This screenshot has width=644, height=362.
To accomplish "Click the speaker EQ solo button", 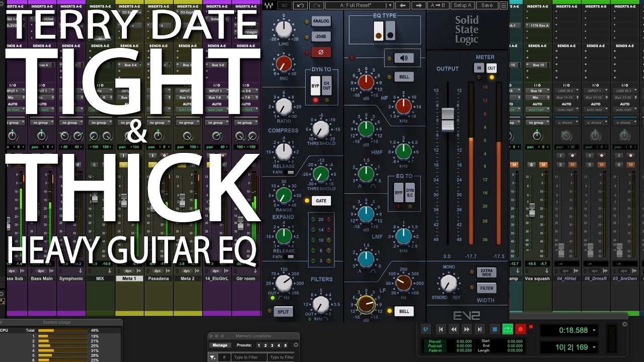I will 404,58.
